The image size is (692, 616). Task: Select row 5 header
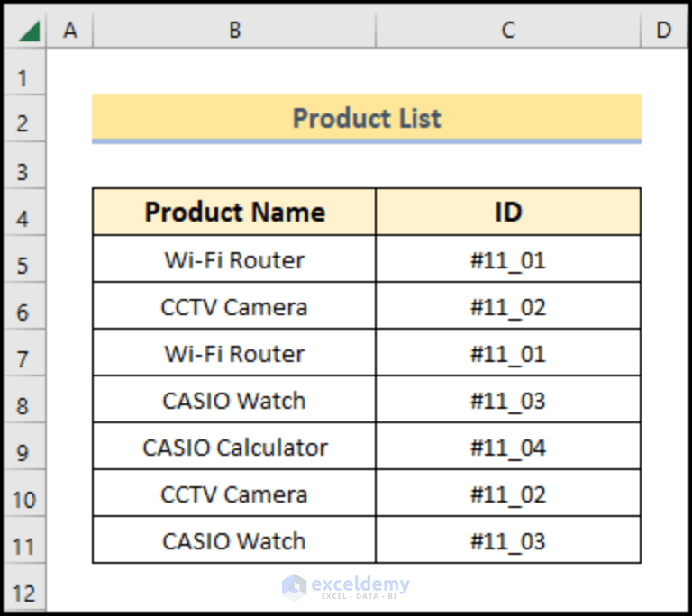24,259
